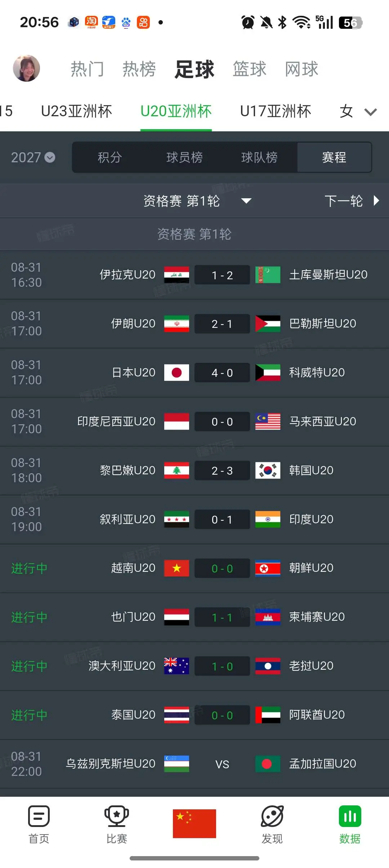Image resolution: width=389 pixels, height=868 pixels.
Task: Expand the league list chevron
Action: tap(371, 112)
